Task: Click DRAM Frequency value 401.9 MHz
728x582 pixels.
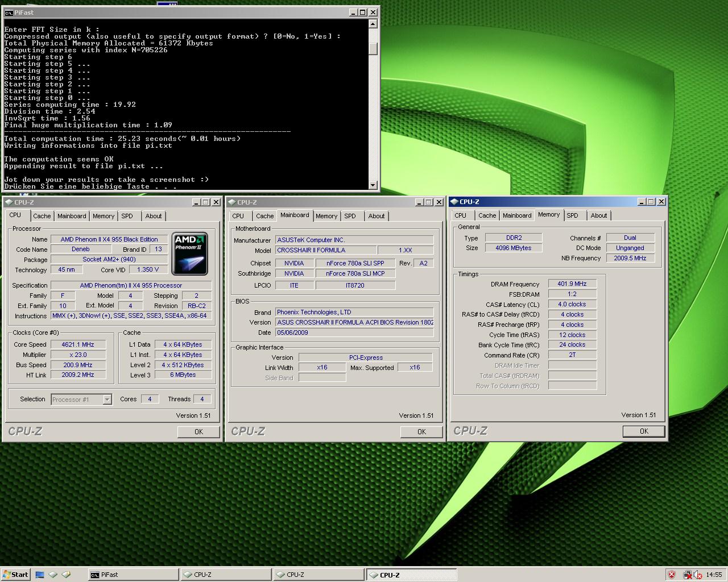Action: [x=572, y=284]
